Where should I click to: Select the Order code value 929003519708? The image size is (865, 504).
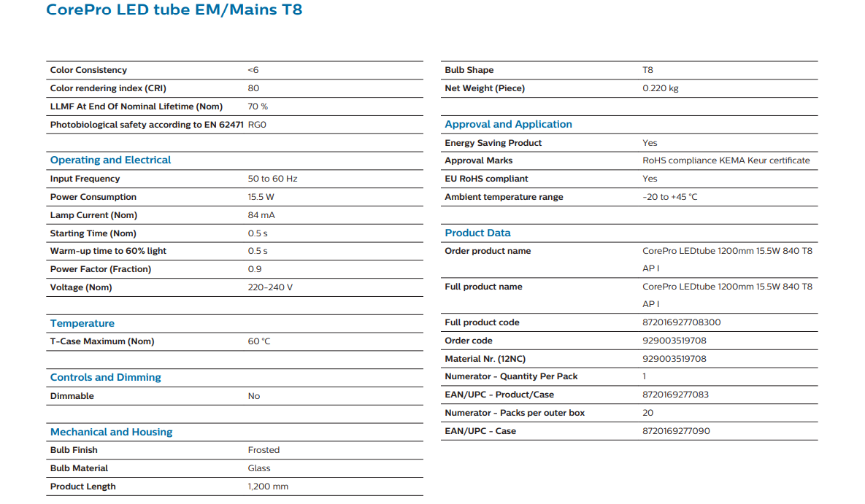coord(674,341)
